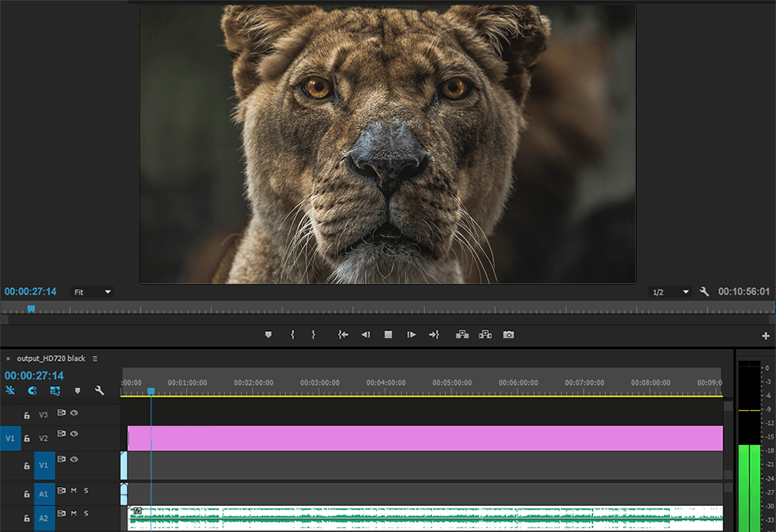Click the V1 source patch on V2 row
776x532 pixels.
coord(10,438)
